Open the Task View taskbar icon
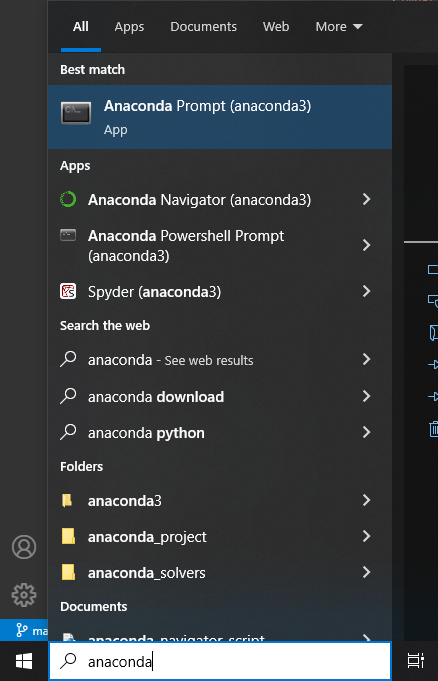Image resolution: width=438 pixels, height=681 pixels. (415, 661)
